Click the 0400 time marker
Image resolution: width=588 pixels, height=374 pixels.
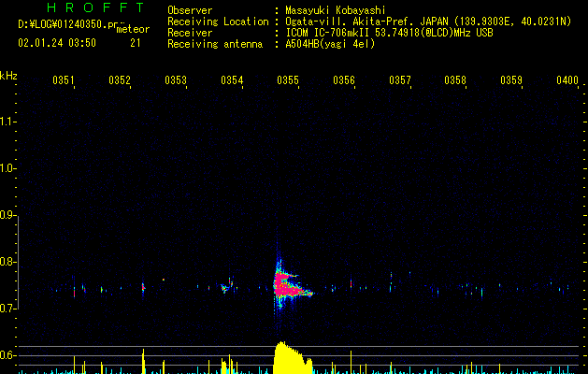tap(567, 80)
